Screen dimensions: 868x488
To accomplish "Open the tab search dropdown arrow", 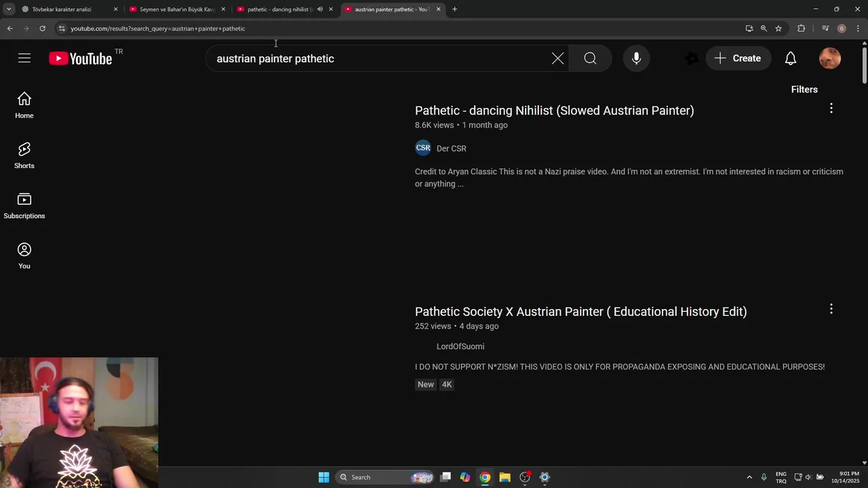I will [x=9, y=9].
